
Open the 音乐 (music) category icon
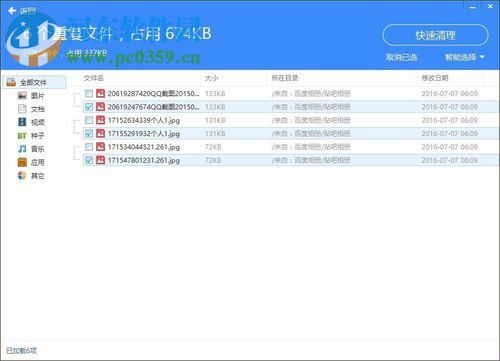click(22, 149)
